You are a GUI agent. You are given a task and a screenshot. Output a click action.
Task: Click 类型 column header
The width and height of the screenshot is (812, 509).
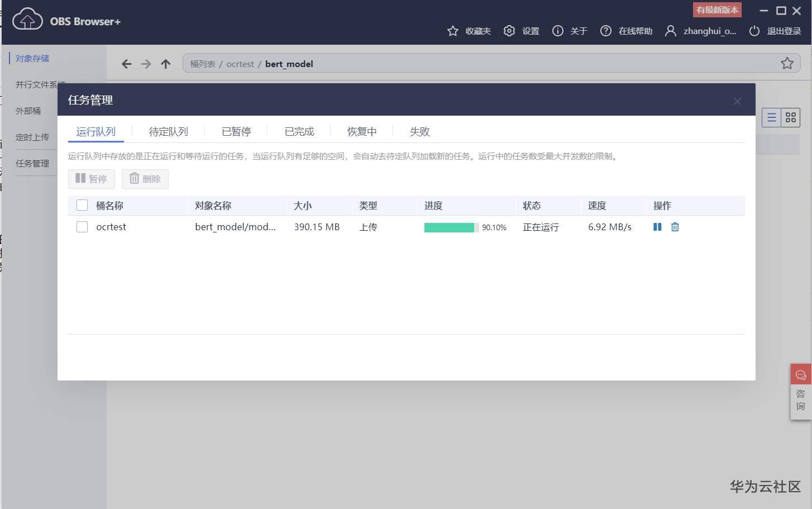[x=368, y=206]
